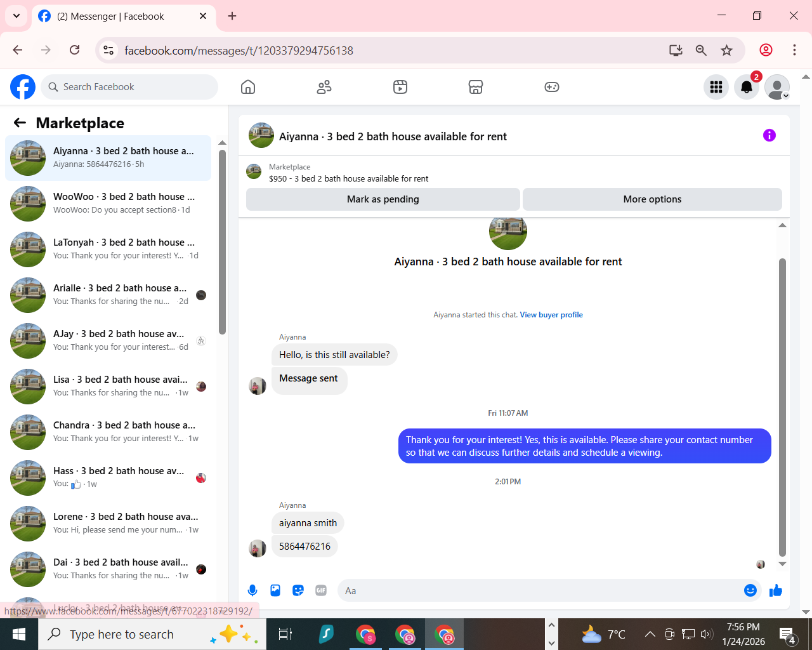Go back in browser history
The image size is (812, 650).
tap(18, 50)
